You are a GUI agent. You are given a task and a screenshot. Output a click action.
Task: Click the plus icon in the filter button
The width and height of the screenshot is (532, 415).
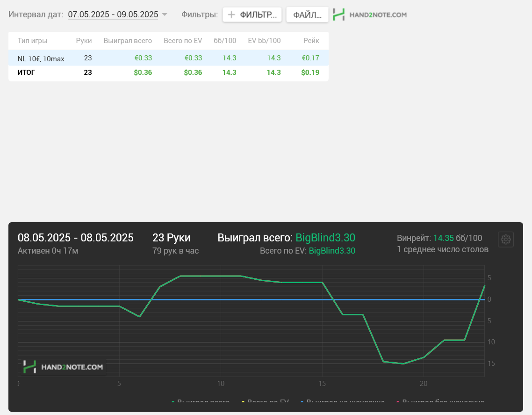(231, 15)
